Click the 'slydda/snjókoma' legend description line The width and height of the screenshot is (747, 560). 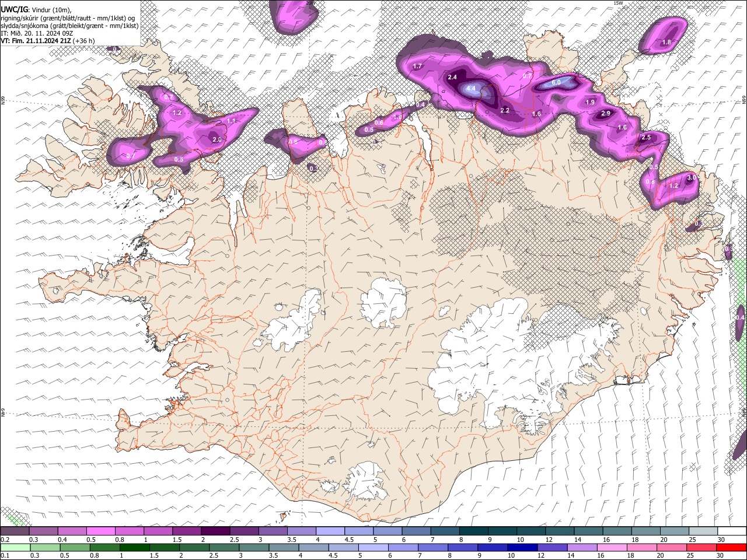click(x=69, y=26)
